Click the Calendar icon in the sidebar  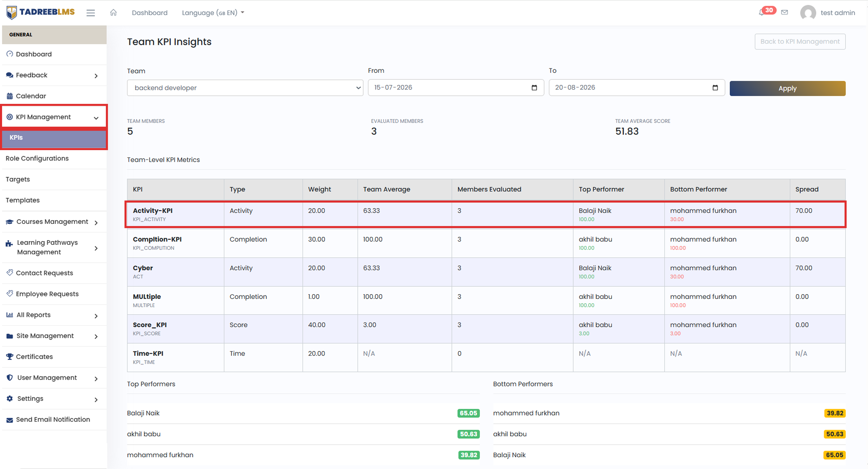pyautogui.click(x=9, y=96)
